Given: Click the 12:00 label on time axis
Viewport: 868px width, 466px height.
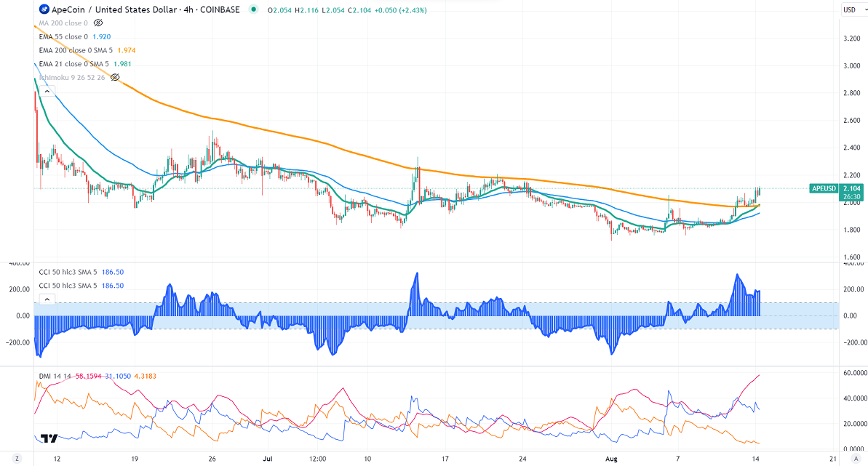Looking at the screenshot, I should click(x=318, y=459).
